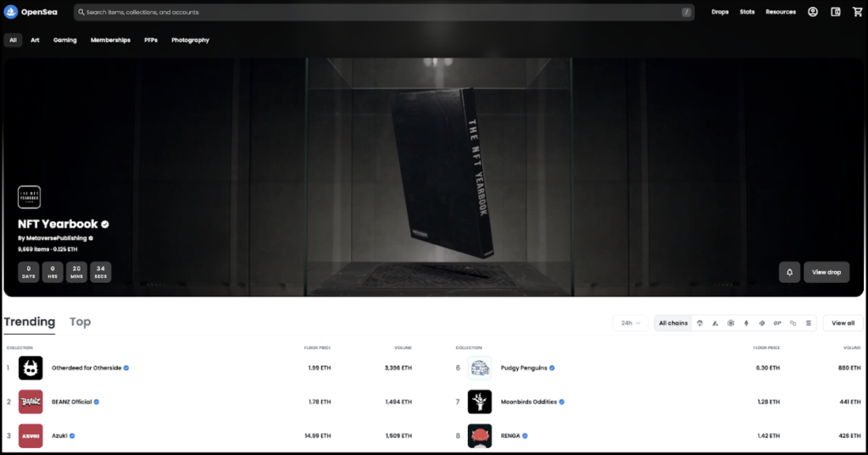Open the Gaming category tab
Viewport: 868px width, 455px height.
click(x=65, y=40)
